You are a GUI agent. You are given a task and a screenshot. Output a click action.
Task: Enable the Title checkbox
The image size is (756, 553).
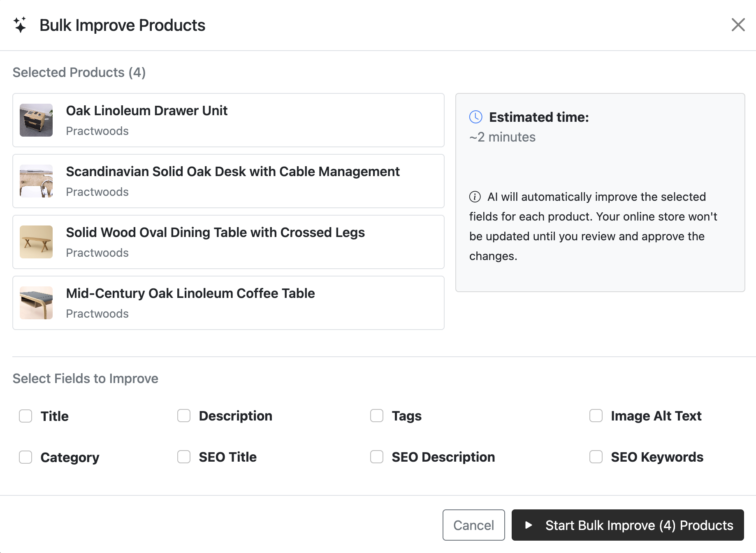click(26, 416)
